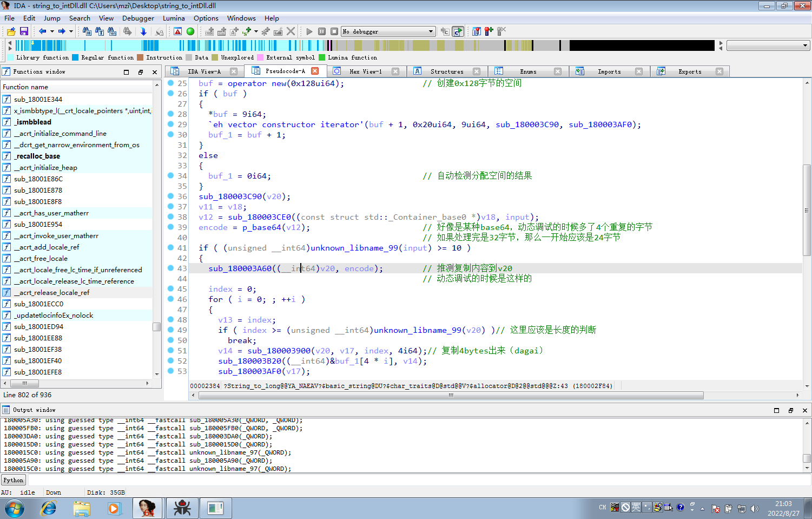The width and height of the screenshot is (812, 519).
Task: Open the Options menu
Action: point(206,18)
